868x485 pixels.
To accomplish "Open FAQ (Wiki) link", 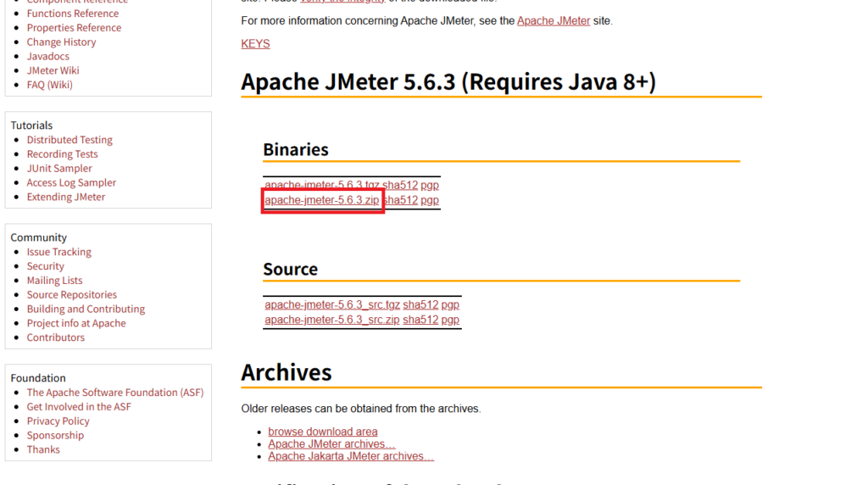I will pyautogui.click(x=49, y=85).
